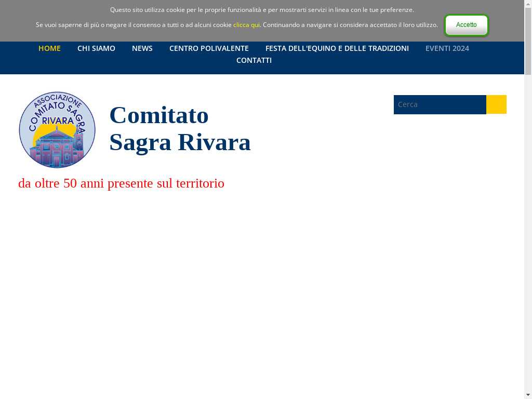Click the scrollbar up arrow
532x399 pixels.
point(528,4)
